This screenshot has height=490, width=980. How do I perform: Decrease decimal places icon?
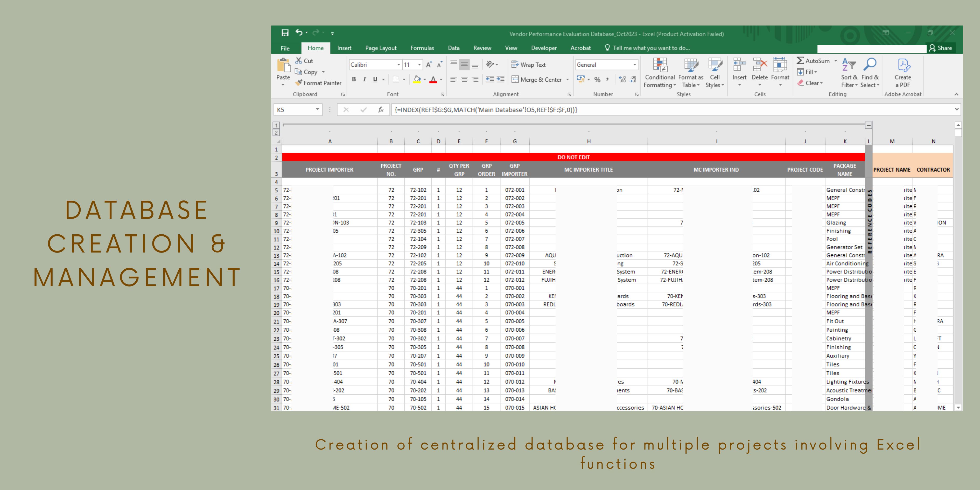pyautogui.click(x=633, y=79)
